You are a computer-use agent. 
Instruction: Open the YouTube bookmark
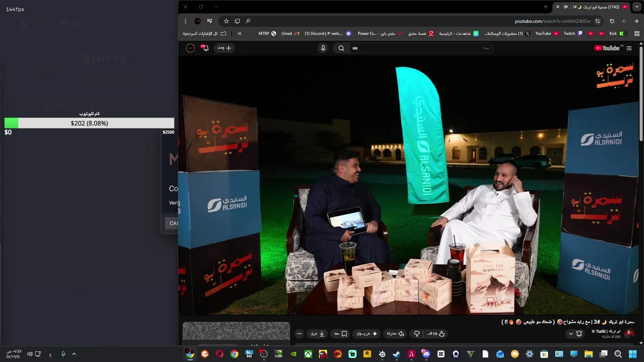pyautogui.click(x=546, y=34)
